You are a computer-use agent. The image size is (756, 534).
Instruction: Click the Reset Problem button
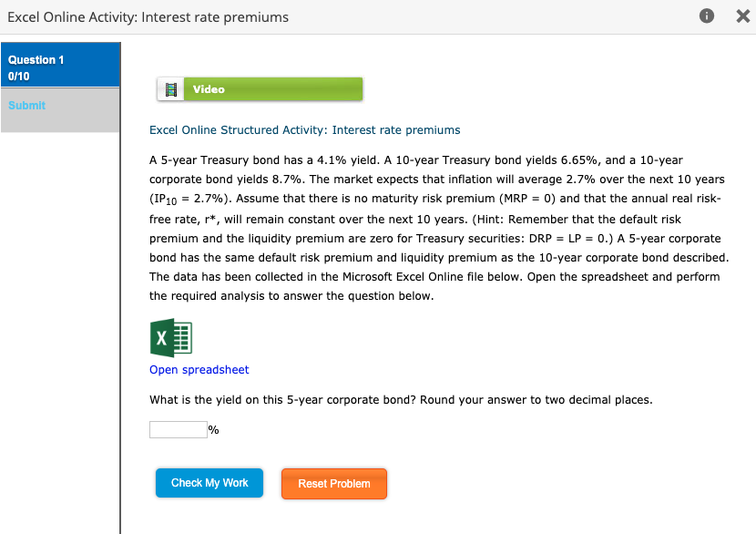(333, 482)
